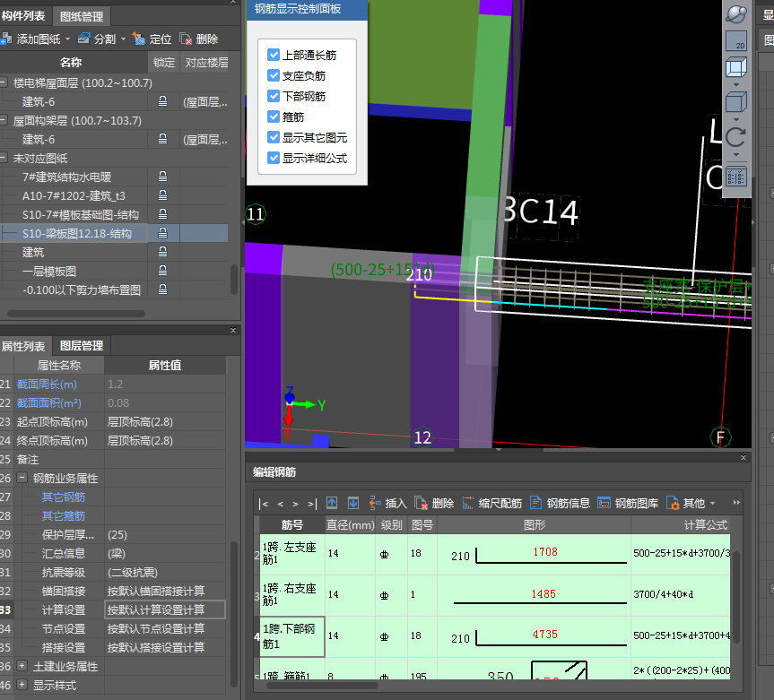Click the 删除 icon in drawing management toolbar

tap(186, 39)
